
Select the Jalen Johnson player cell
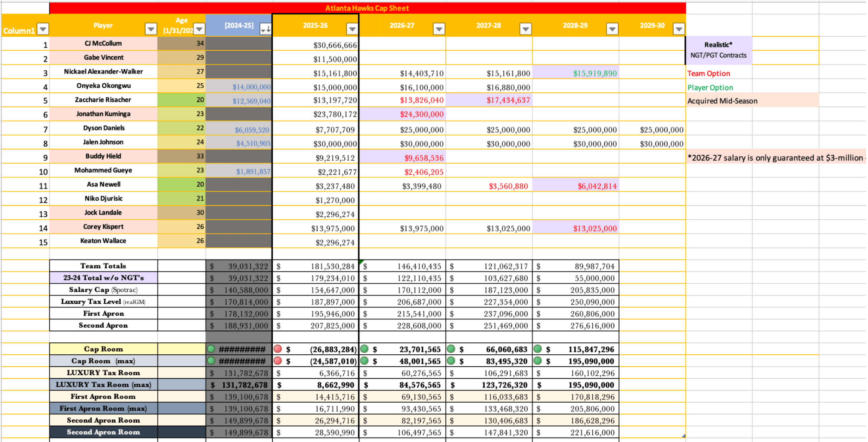point(103,142)
